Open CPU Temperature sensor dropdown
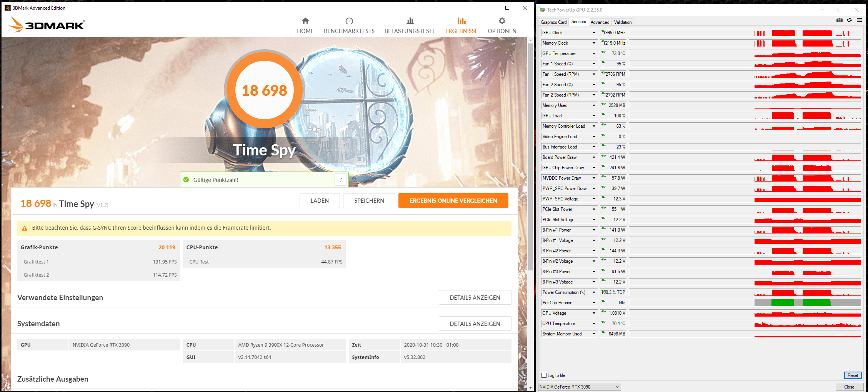 click(x=594, y=324)
